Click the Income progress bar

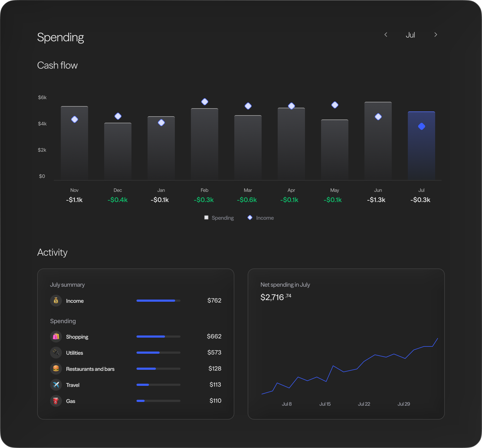click(x=158, y=301)
